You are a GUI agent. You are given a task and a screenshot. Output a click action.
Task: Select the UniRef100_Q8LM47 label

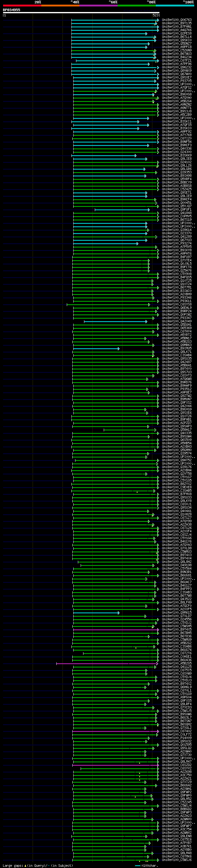click(x=177, y=762)
